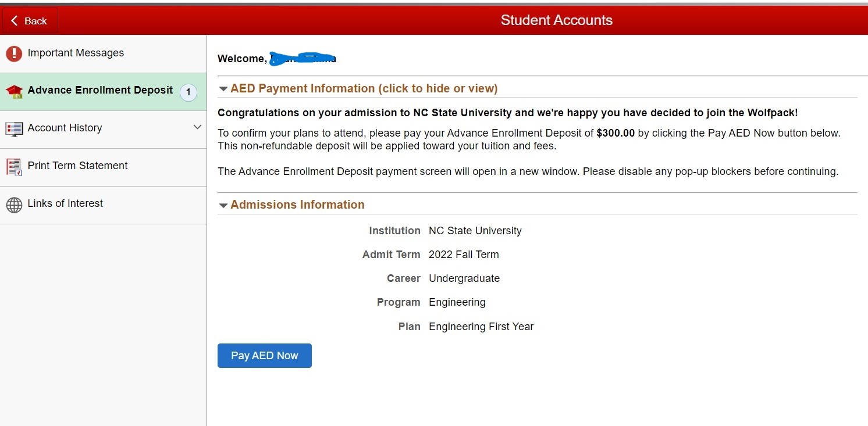
Task: Select Advance Enrollment Deposit menu item
Action: click(103, 92)
